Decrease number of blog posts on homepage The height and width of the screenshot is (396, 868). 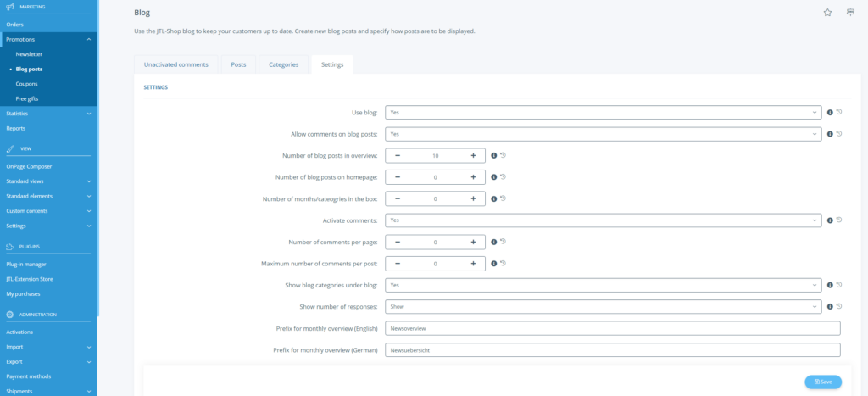coord(398,177)
